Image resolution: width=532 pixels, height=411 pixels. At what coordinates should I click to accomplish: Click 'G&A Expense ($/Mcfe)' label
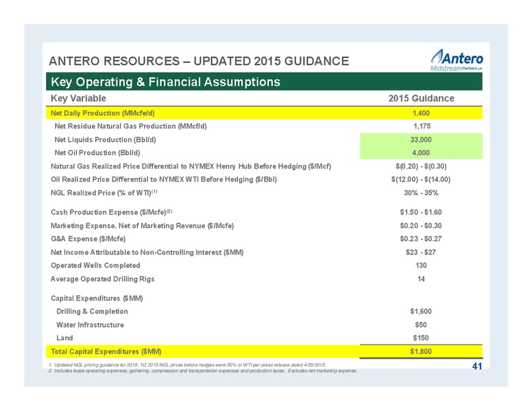point(88,239)
